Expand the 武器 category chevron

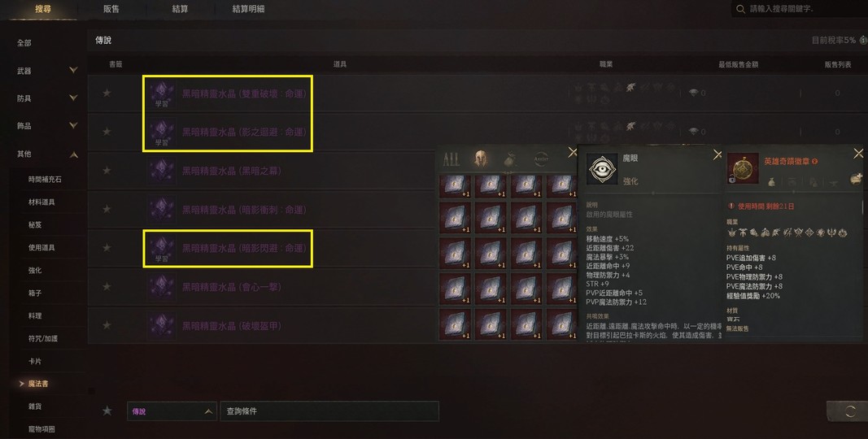(x=73, y=70)
